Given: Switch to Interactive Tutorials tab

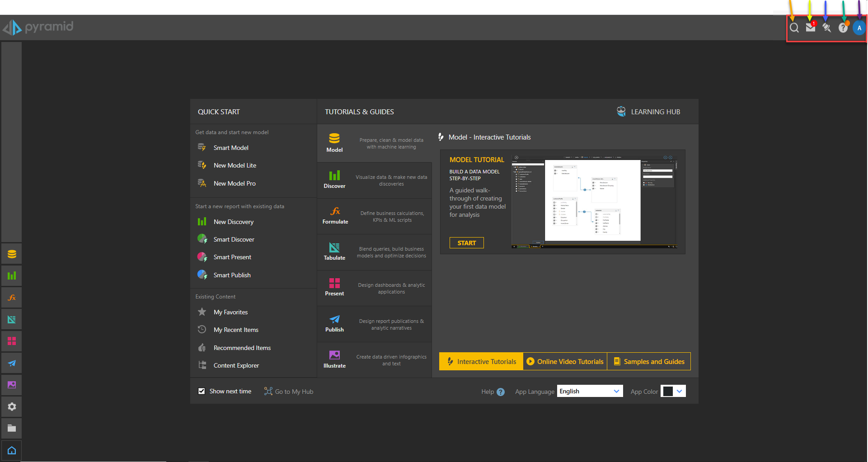Looking at the screenshot, I should click(x=481, y=361).
